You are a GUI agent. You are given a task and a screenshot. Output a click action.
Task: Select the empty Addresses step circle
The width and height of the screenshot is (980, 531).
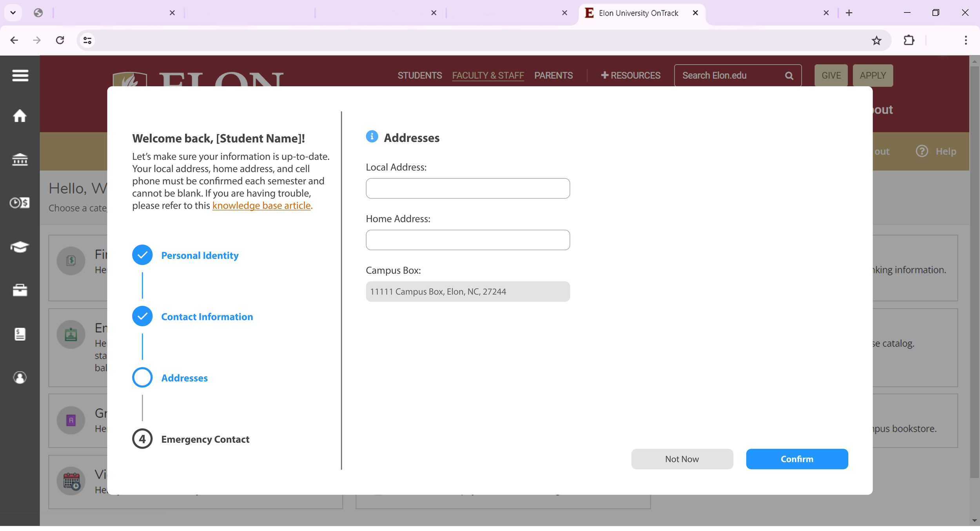[x=142, y=377]
